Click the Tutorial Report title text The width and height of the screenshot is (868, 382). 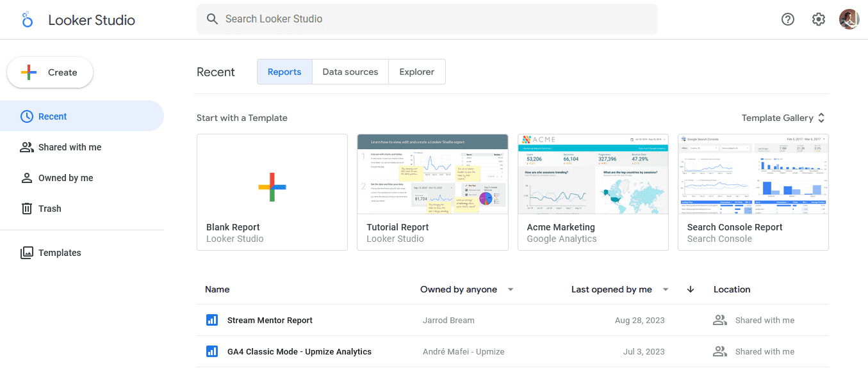point(398,227)
